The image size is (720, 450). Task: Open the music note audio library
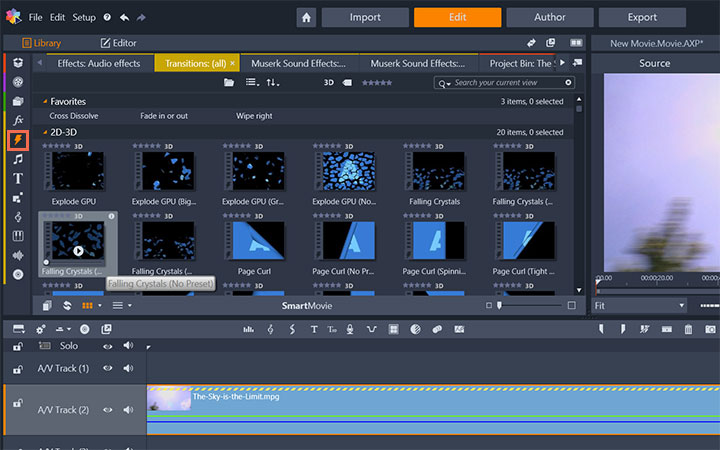coord(18,159)
